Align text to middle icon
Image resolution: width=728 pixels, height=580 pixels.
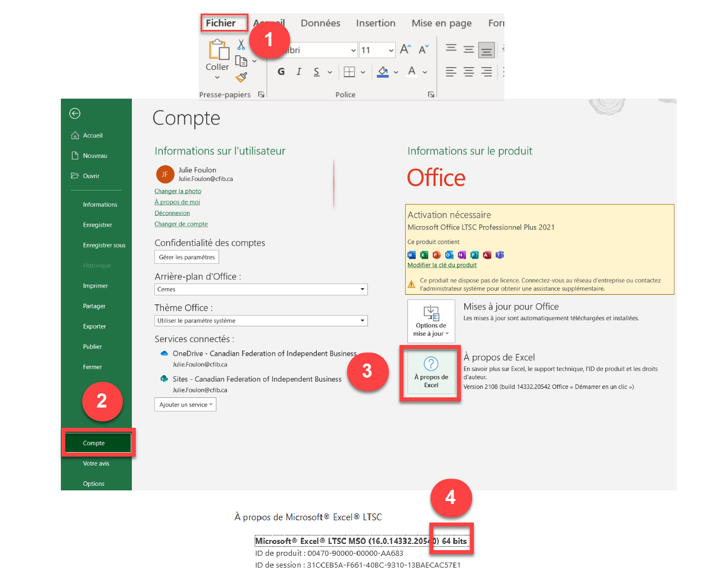[469, 50]
